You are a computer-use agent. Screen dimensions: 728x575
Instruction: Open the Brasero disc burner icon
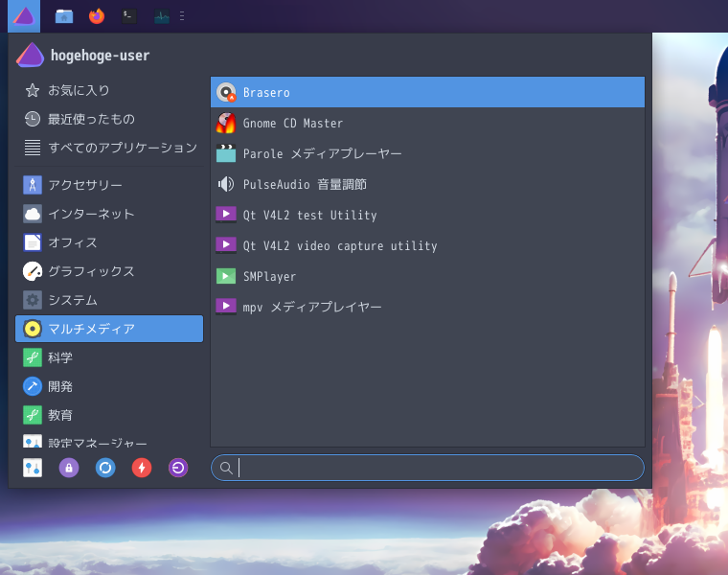226,92
